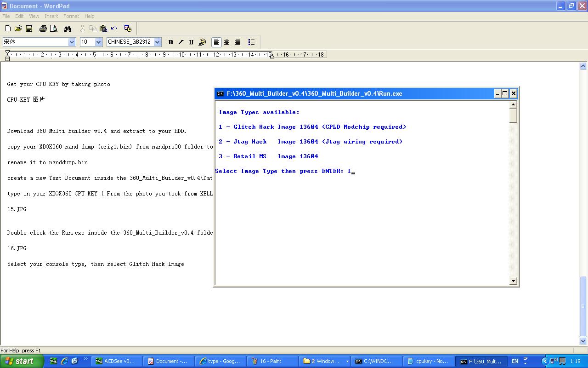The image size is (588, 368).
Task: Open the View menu
Action: (34, 16)
